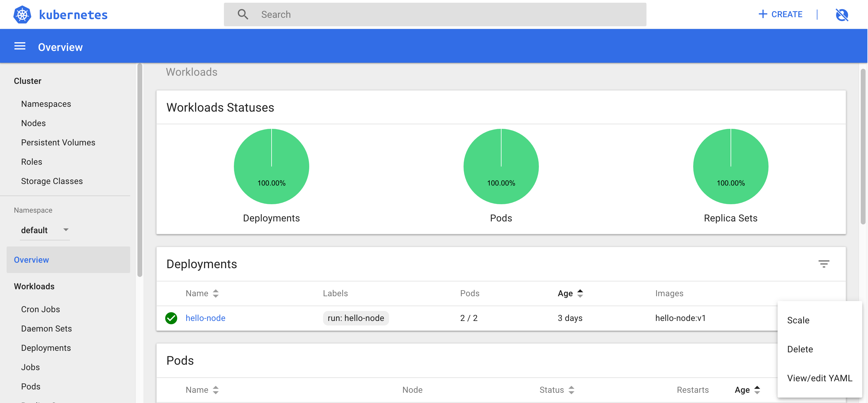The width and height of the screenshot is (868, 403).
Task: Sort Pods table by Age arrow
Action: (757, 390)
